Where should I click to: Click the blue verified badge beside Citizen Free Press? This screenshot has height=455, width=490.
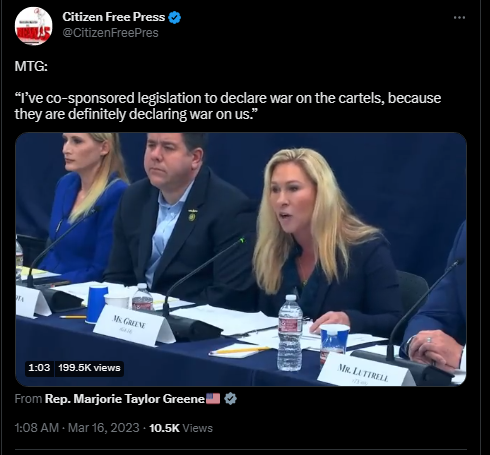tap(175, 17)
